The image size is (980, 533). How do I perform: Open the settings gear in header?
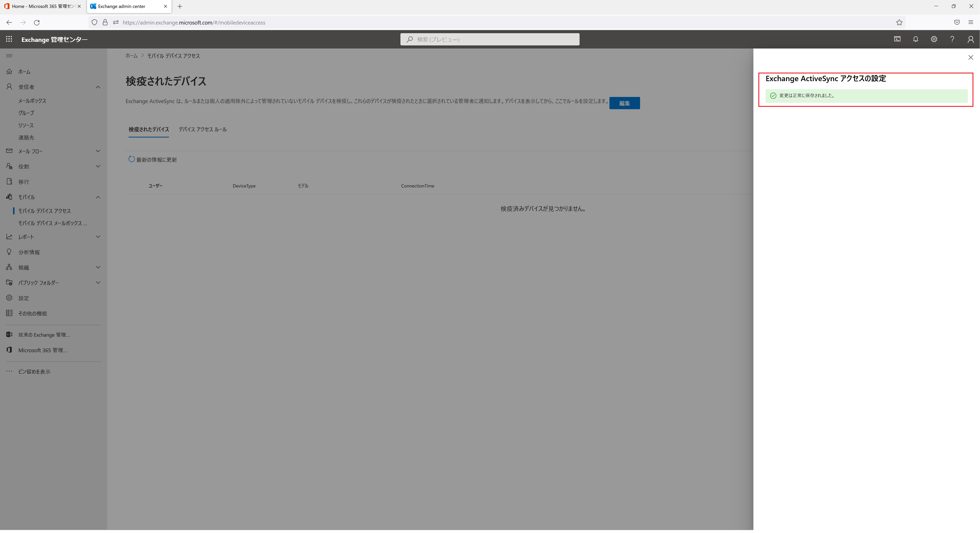pyautogui.click(x=934, y=39)
